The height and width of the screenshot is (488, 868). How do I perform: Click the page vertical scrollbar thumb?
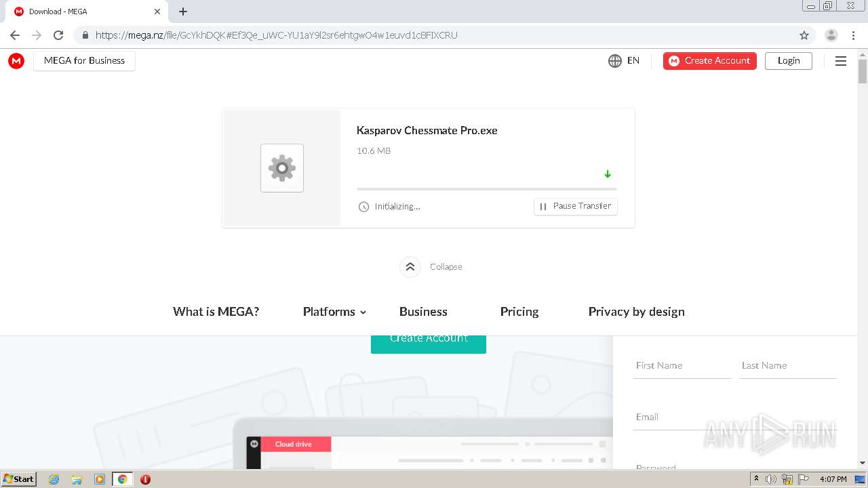(x=863, y=71)
